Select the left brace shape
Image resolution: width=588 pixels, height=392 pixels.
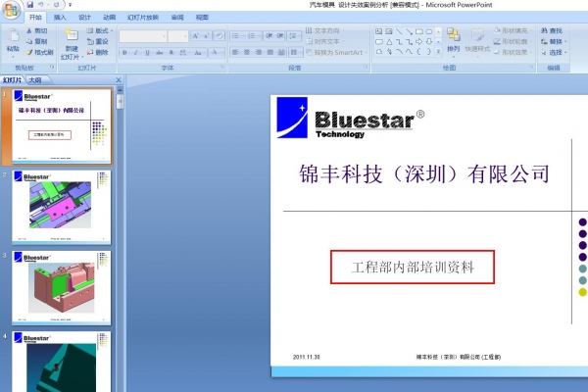(418, 52)
